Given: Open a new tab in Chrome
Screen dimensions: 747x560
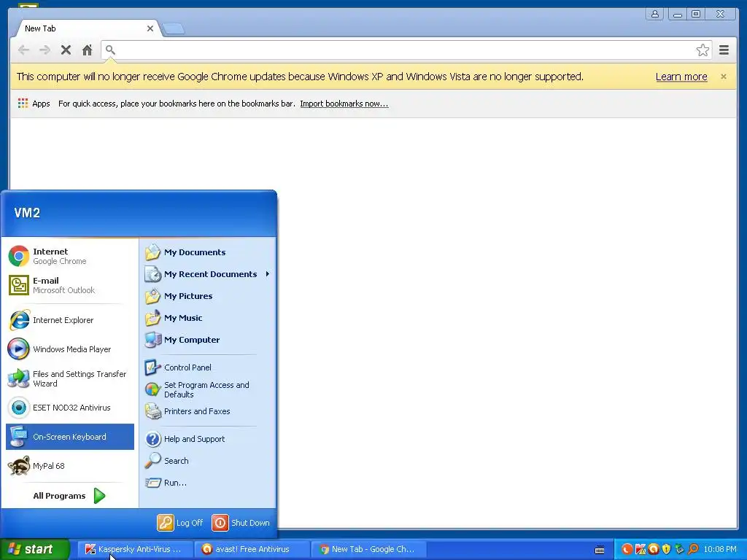Looking at the screenshot, I should (x=174, y=29).
